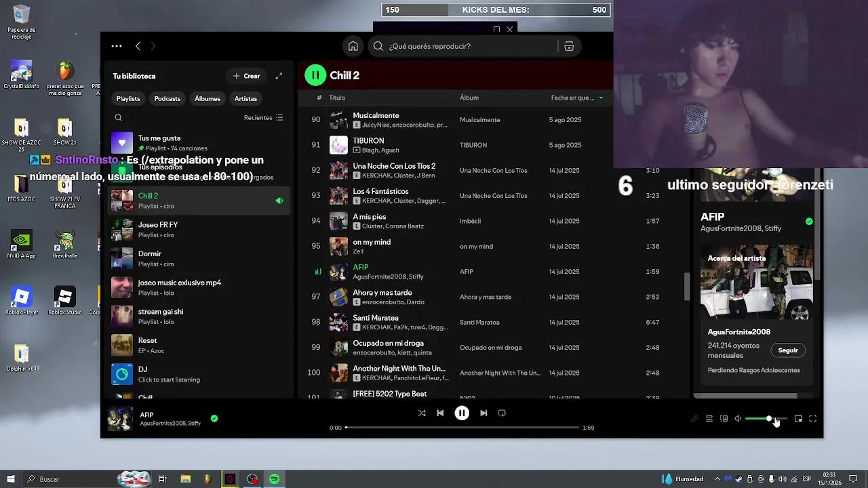Select track Una Noche Con Los Tíos 2
868x488 pixels.
pyautogui.click(x=394, y=166)
